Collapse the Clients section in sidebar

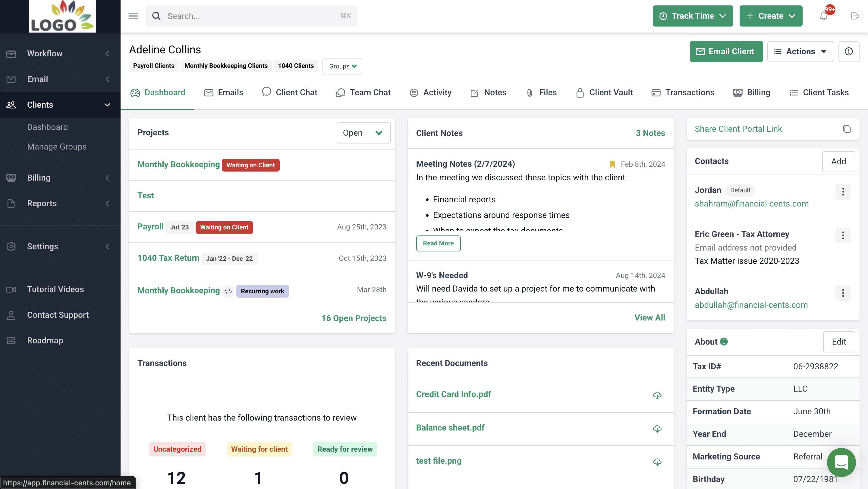[107, 105]
